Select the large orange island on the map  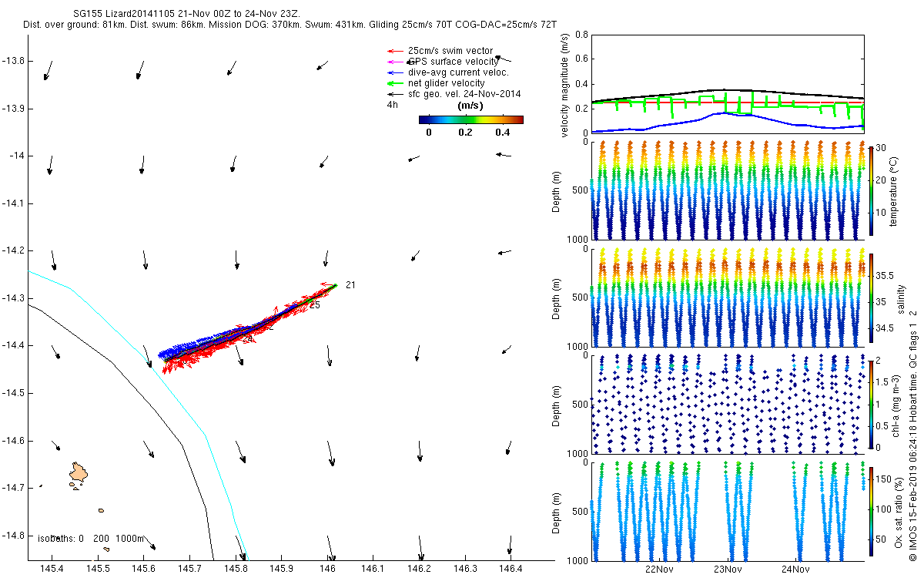point(78,473)
